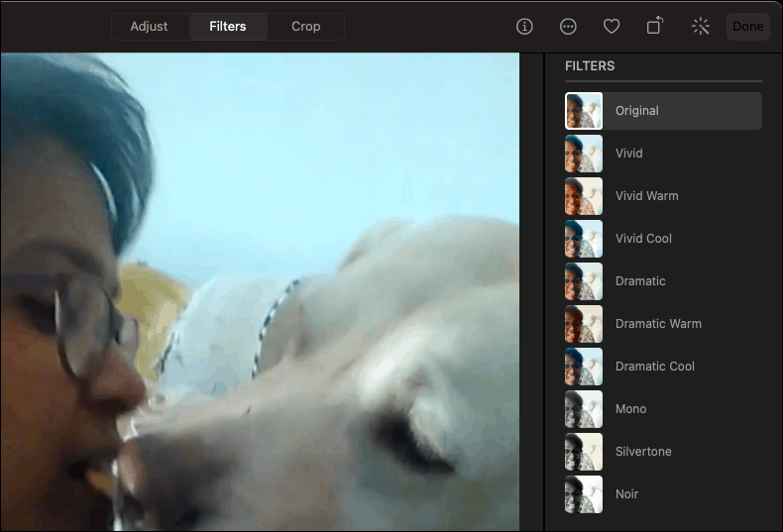Open the photo Info panel icon
The width and height of the screenshot is (783, 532).
tap(524, 27)
